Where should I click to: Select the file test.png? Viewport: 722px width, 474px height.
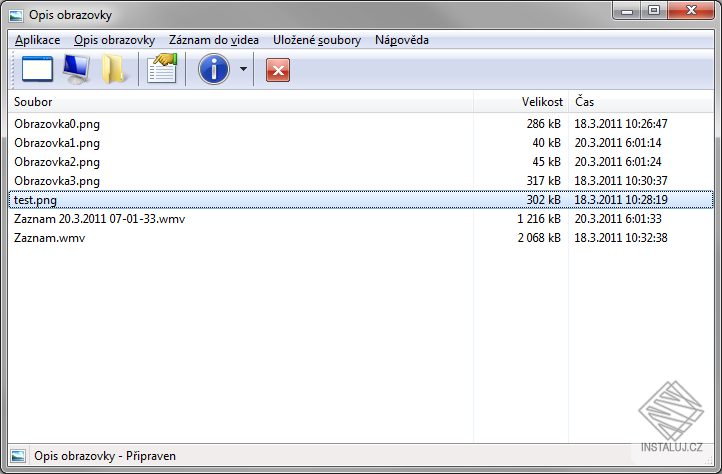(x=35, y=200)
